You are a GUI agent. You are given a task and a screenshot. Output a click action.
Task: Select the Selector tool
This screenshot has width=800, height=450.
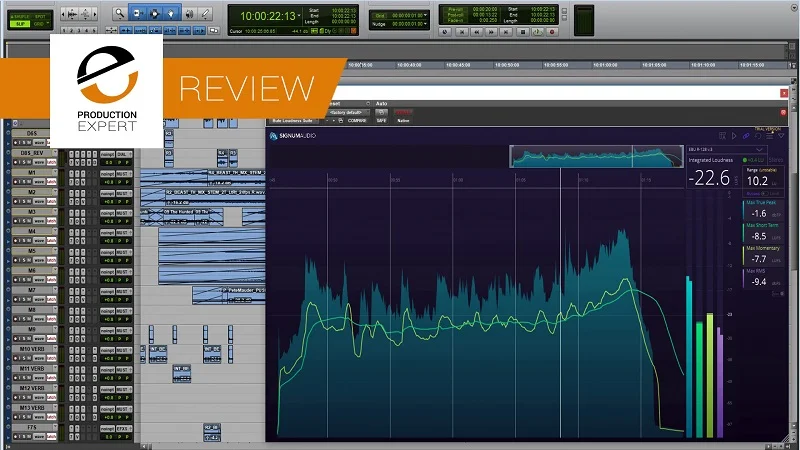155,14
